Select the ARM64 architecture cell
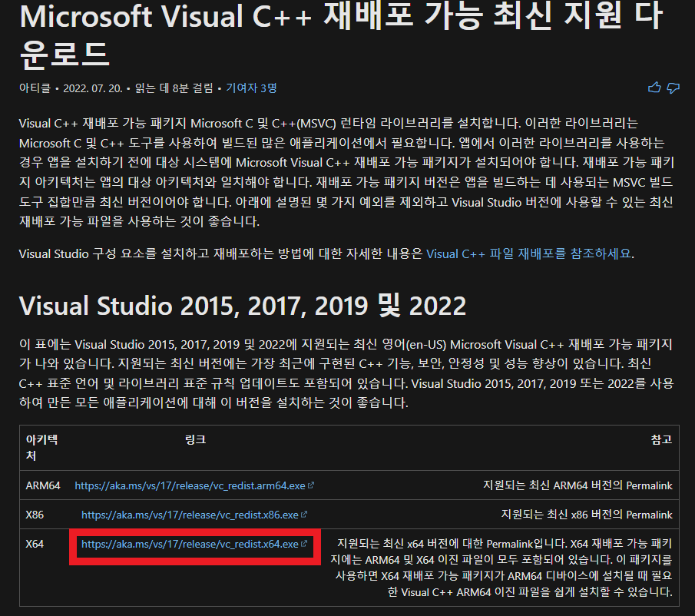695x616 pixels. click(x=43, y=485)
